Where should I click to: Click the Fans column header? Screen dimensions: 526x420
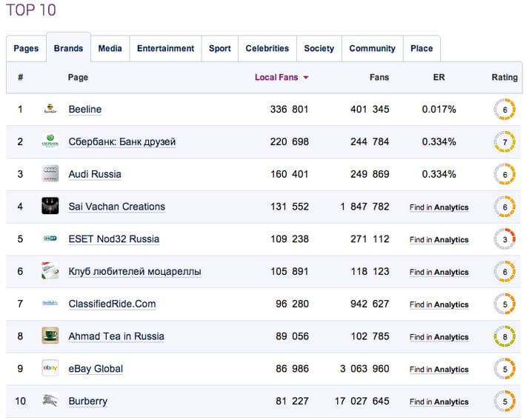tap(379, 77)
